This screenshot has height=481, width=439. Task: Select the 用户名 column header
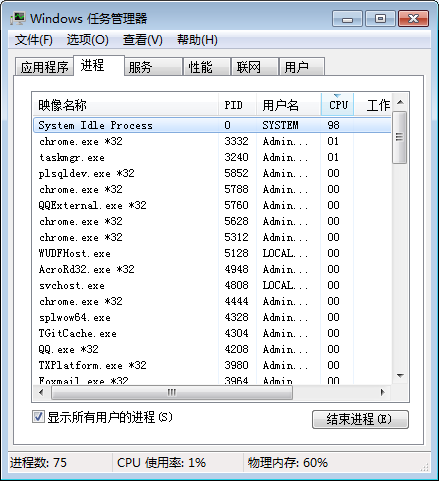[x=288, y=105]
